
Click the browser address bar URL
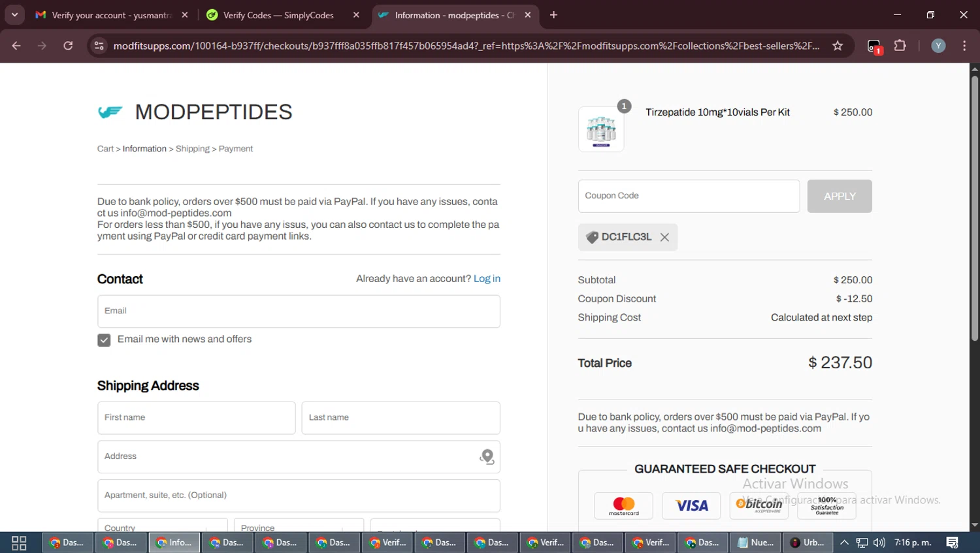pyautogui.click(x=466, y=46)
